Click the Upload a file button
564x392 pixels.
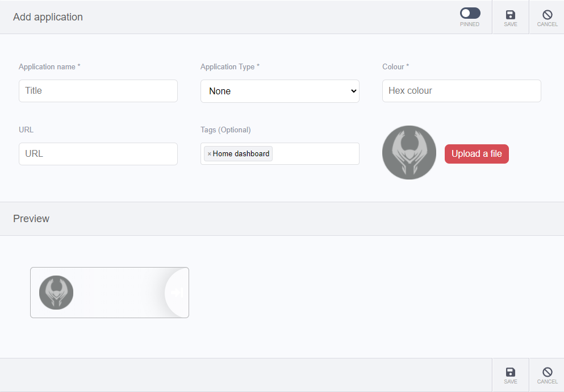[476, 154]
